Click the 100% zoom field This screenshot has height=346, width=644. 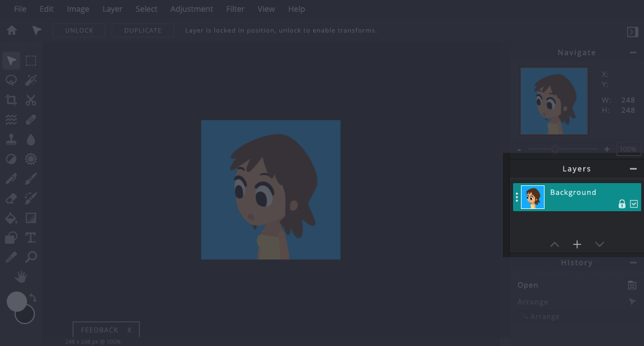pos(628,149)
